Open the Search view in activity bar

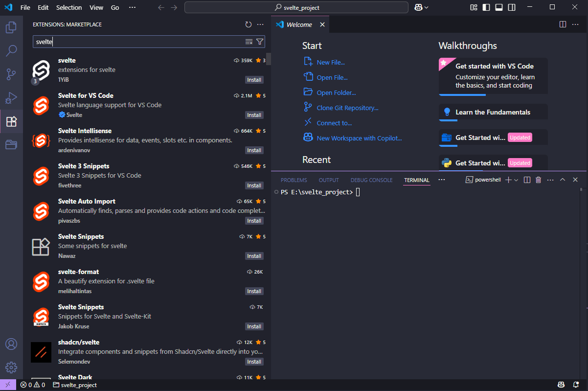11,50
